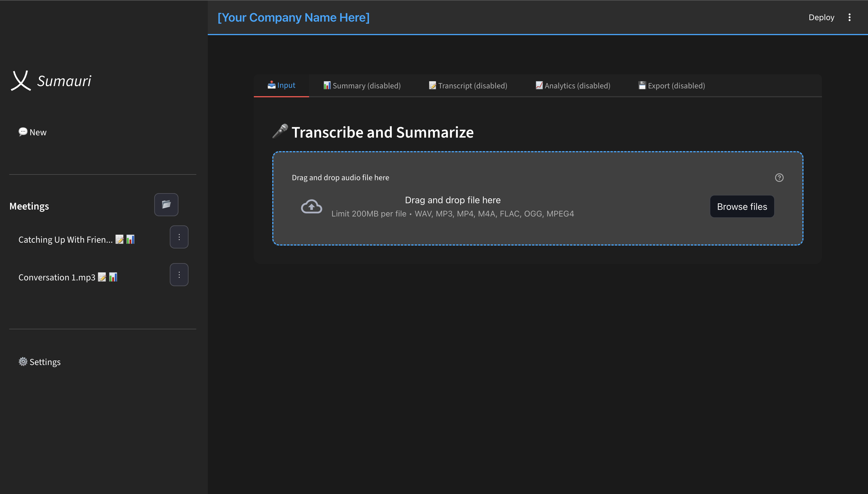Open Catching Up With Frien... meeting
This screenshot has width=868, height=494.
pos(77,240)
